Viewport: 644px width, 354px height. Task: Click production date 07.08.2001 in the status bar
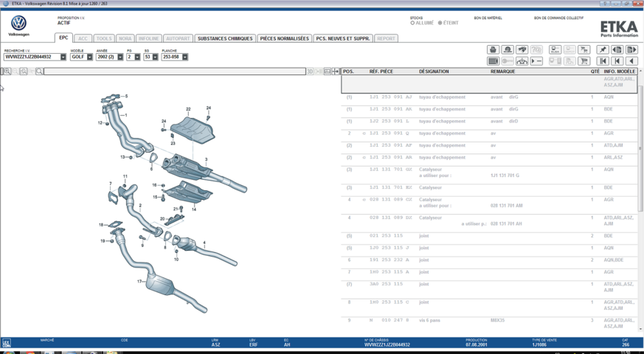tap(476, 345)
